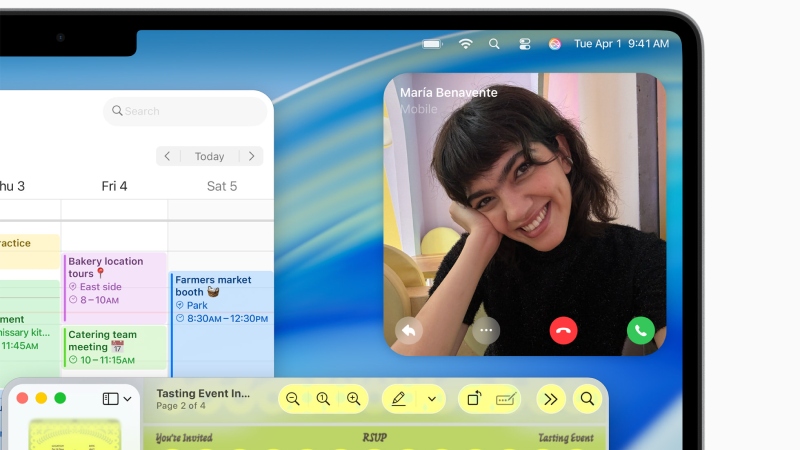Select the markup pen tool

click(399, 399)
